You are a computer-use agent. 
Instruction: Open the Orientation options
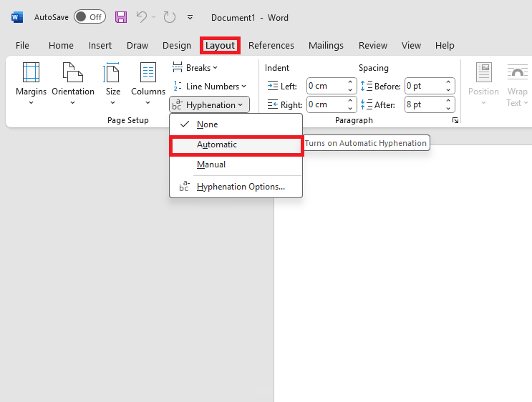73,83
